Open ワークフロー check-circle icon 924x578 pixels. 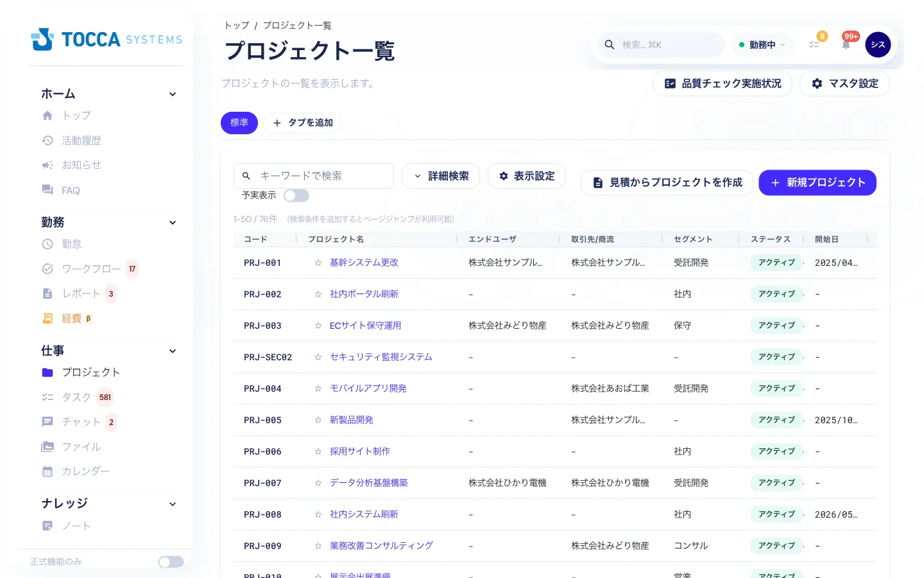point(47,269)
